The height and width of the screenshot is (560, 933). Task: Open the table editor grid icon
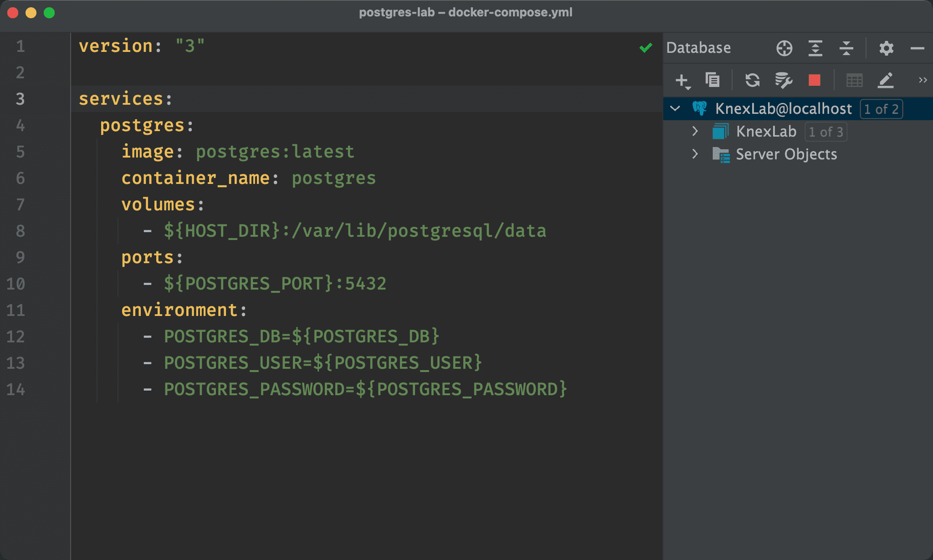(855, 80)
